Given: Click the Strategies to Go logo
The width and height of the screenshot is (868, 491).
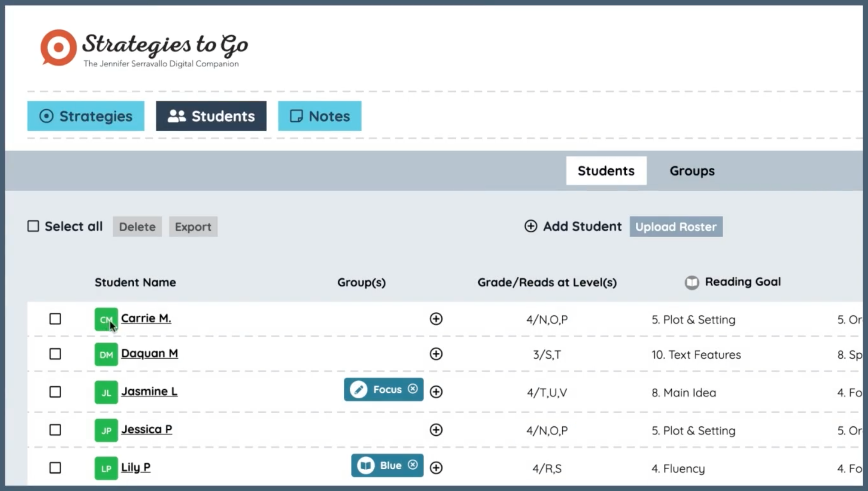Looking at the screenshot, I should pos(144,48).
